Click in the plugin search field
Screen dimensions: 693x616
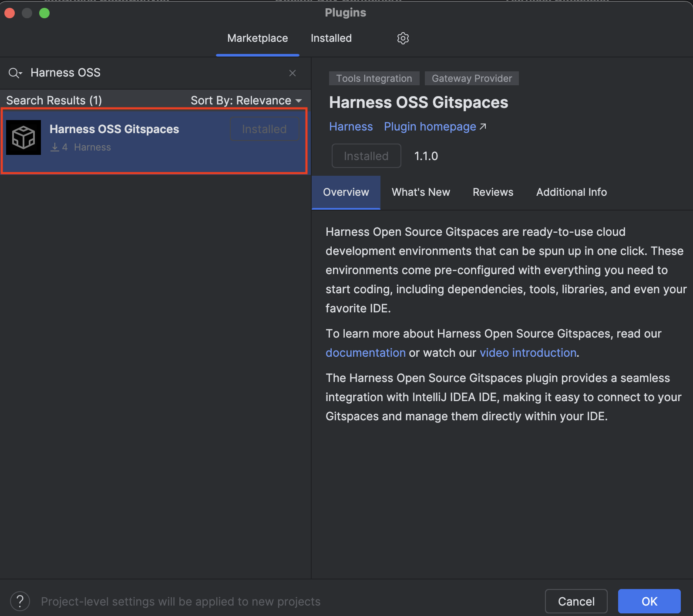click(x=152, y=73)
